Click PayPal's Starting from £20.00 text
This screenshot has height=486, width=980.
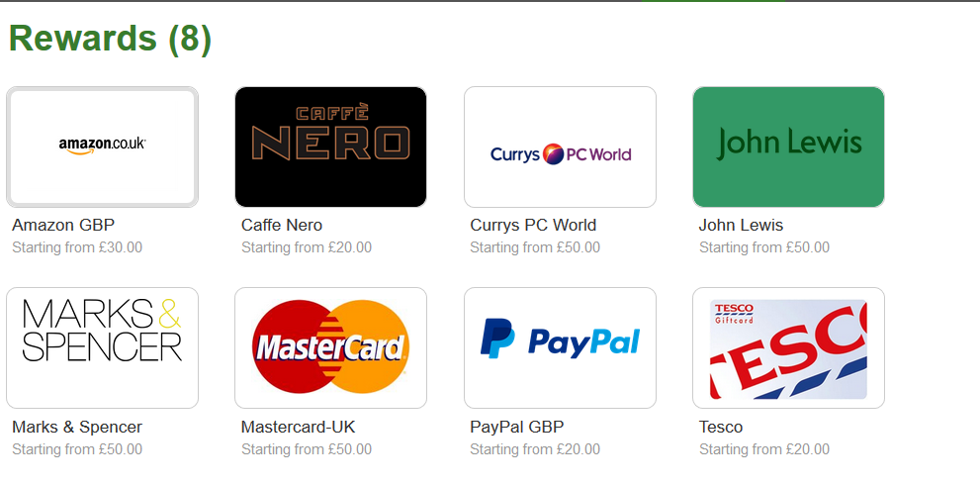(535, 449)
